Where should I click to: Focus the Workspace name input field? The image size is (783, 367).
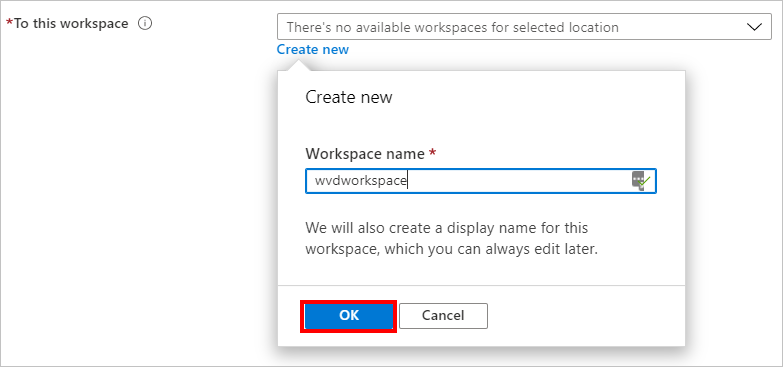[x=480, y=181]
